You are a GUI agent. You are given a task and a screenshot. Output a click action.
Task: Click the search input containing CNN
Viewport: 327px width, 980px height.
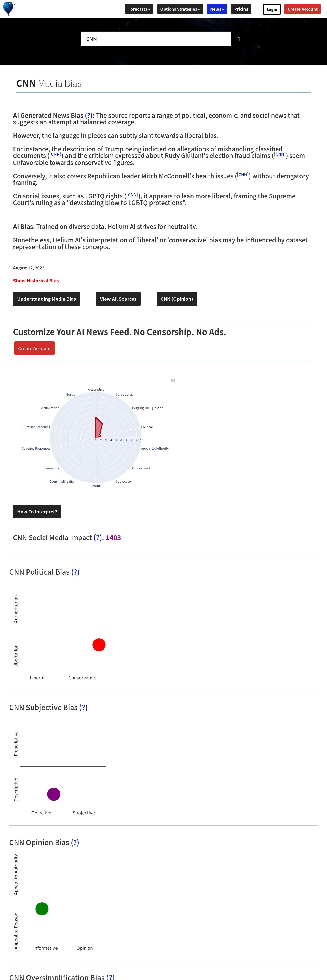point(156,39)
